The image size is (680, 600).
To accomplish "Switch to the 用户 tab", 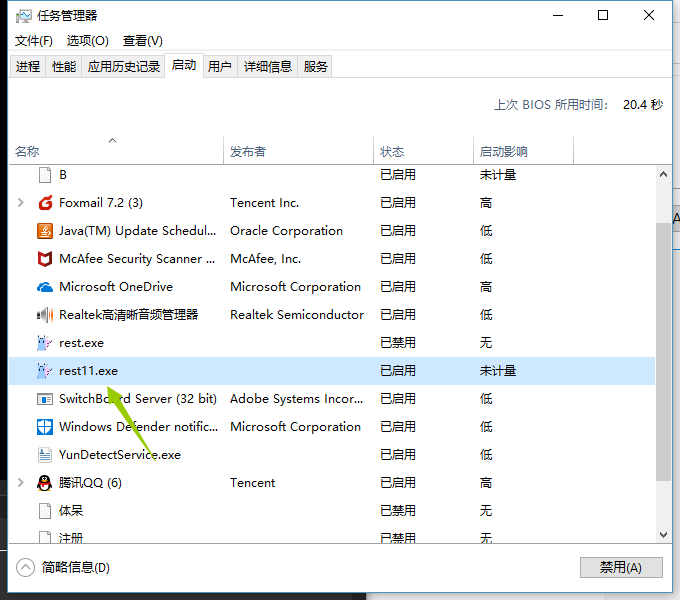I will (219, 66).
